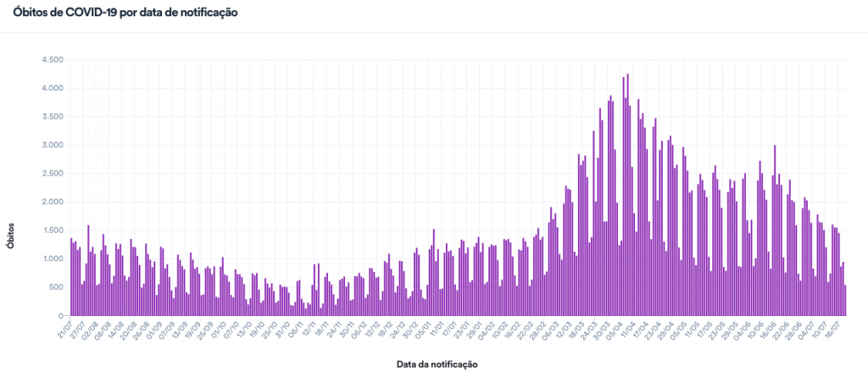
Task: Click the last bar on the far right
Action: coord(845,301)
